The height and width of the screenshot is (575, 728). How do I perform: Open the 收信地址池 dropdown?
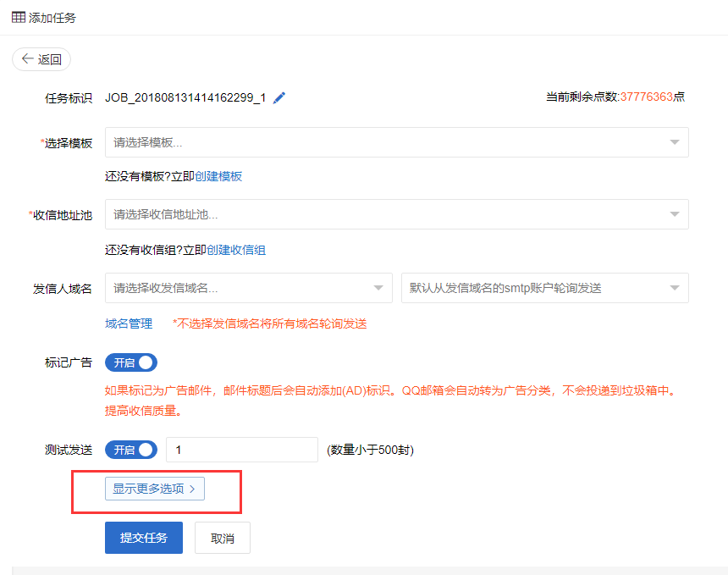point(396,214)
